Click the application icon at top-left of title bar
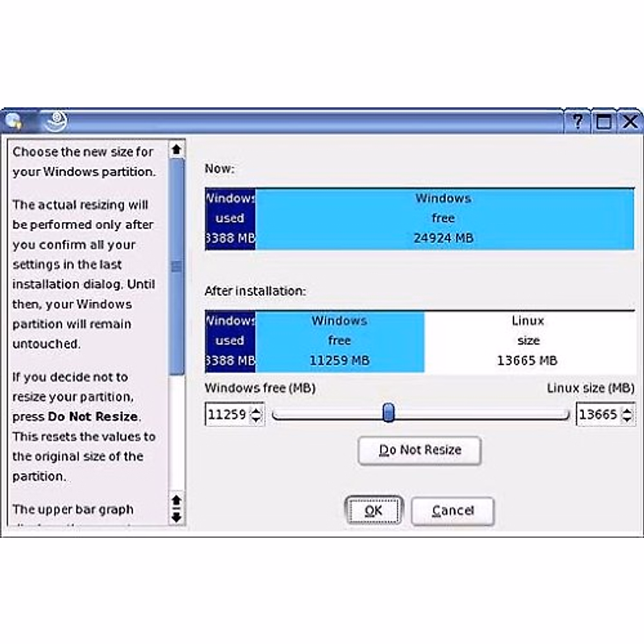 tap(14, 122)
